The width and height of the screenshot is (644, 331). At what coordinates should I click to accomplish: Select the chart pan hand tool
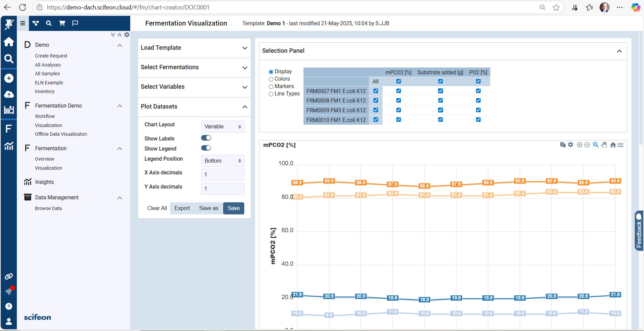tap(604, 145)
